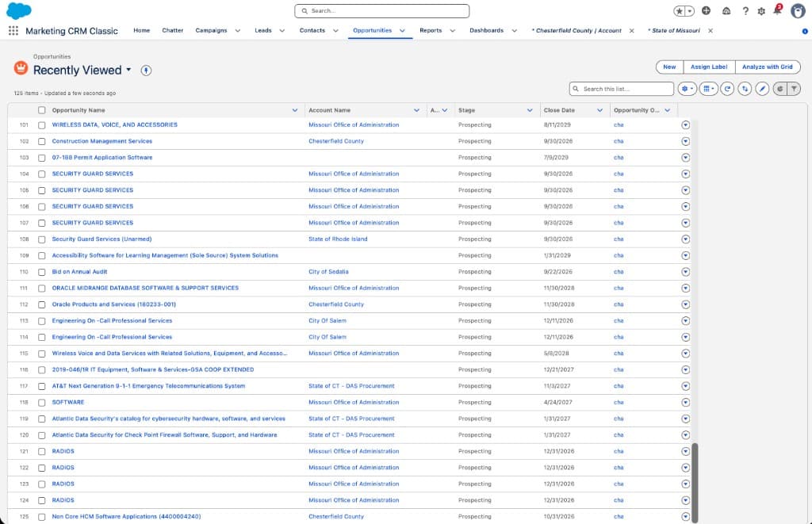
Task: Open row actions for Bid on Annual Audit
Action: 686,272
